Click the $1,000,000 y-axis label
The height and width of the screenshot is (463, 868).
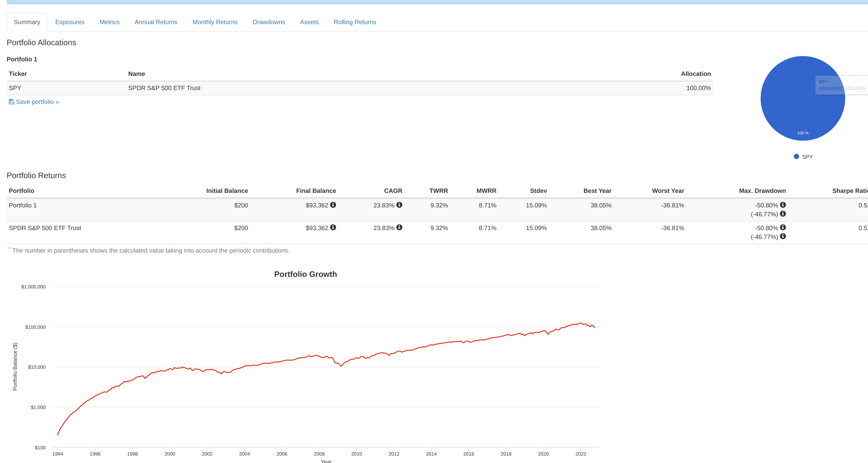(33, 287)
